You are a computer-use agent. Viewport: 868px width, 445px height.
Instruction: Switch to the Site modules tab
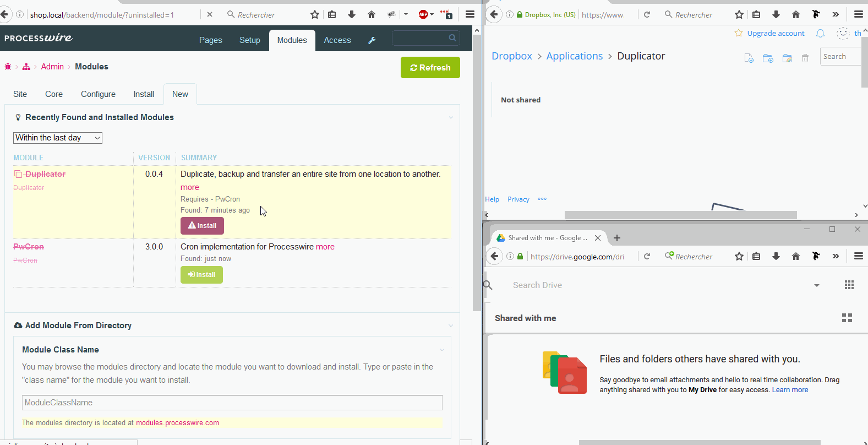(20, 94)
